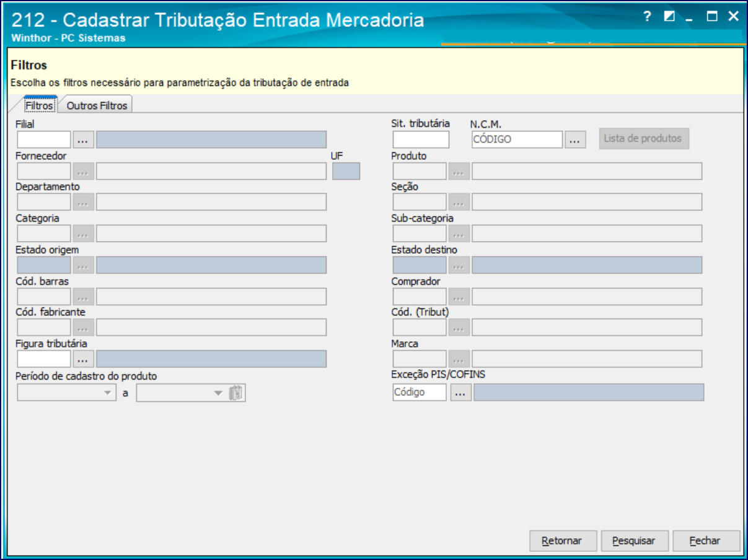Click the Produto code input field
Viewport: 748px width, 560px height.
[420, 171]
